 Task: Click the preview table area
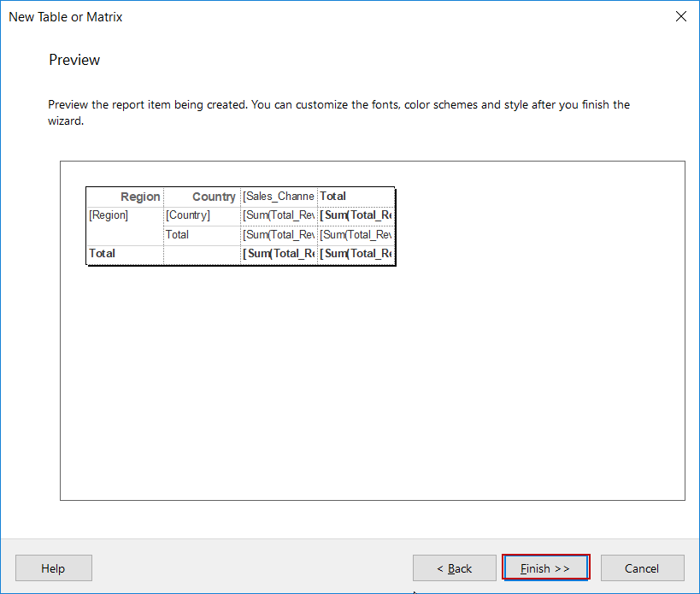(240, 224)
